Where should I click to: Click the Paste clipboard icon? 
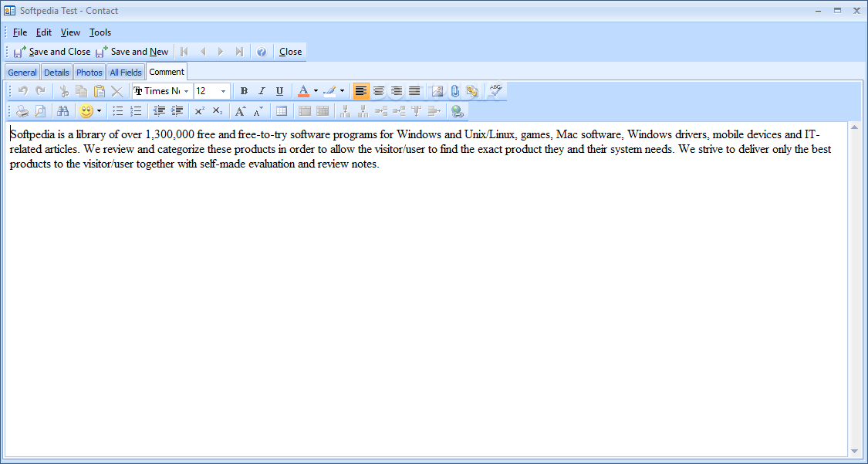tap(99, 91)
